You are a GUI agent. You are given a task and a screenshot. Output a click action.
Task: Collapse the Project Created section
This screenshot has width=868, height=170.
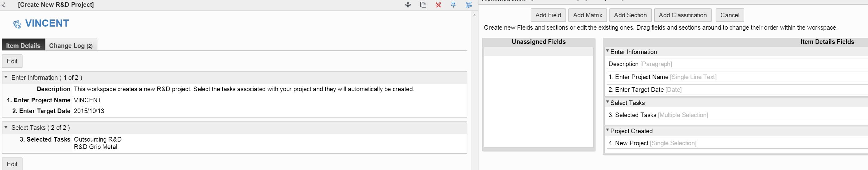pos(608,130)
